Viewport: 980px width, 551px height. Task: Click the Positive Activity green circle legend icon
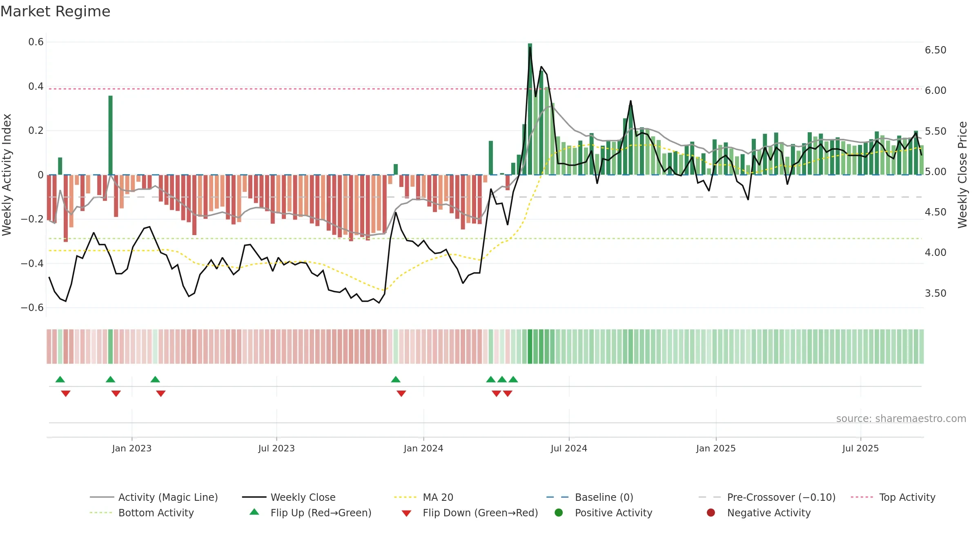click(x=559, y=512)
